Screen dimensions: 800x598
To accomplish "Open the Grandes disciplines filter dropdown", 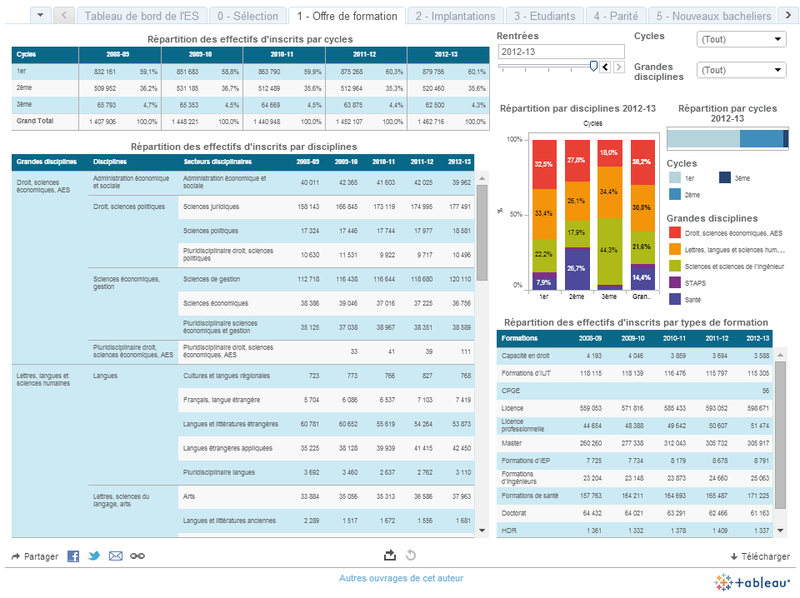I will tap(741, 70).
